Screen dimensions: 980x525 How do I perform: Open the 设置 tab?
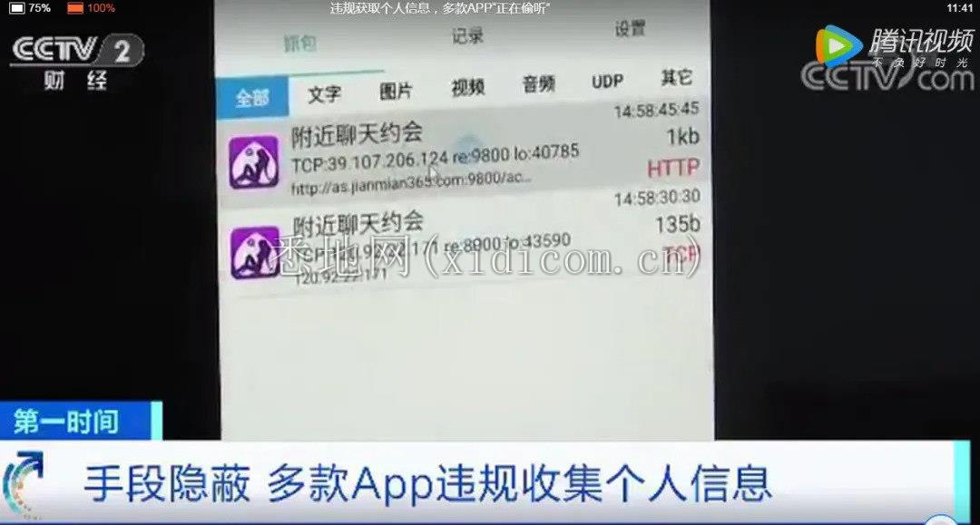tap(630, 28)
